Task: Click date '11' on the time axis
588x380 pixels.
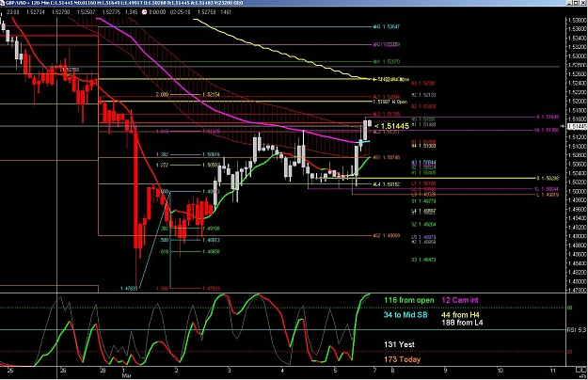Action: coord(553,371)
